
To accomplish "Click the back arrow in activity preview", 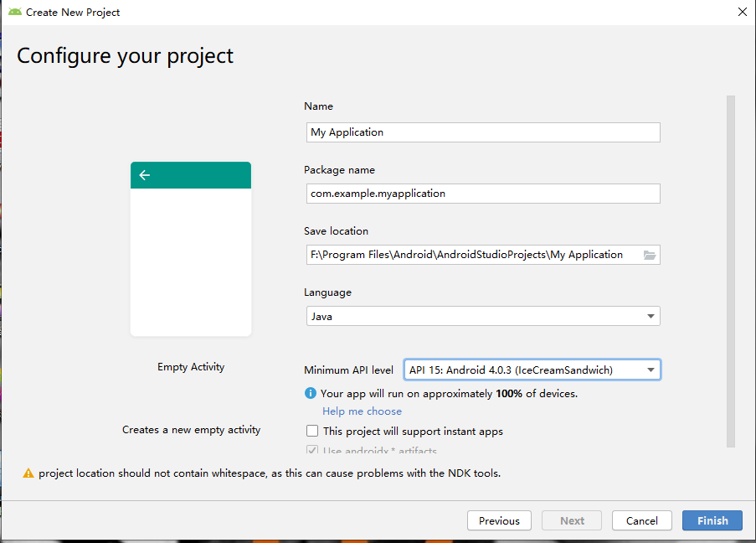I will tap(145, 175).
